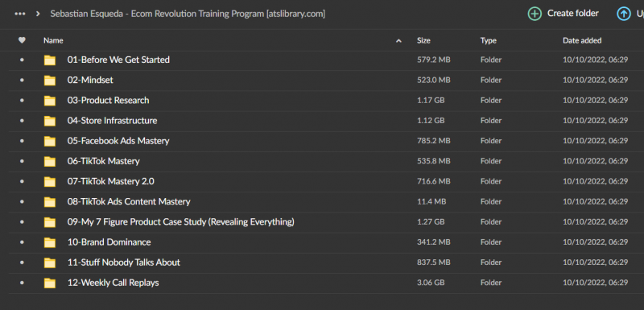Open the Ecom Revolution Training Program breadcrumb
This screenshot has width=644, height=310.
tap(188, 14)
